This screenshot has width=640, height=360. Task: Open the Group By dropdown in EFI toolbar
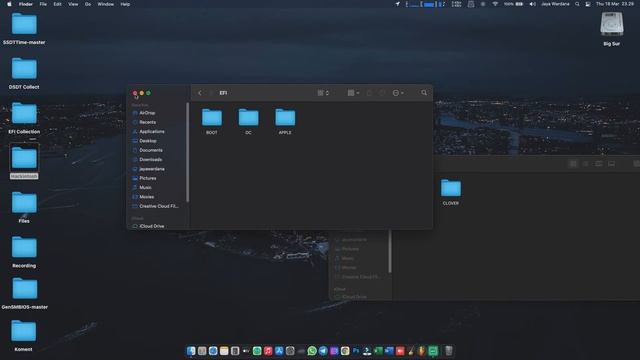click(x=353, y=93)
